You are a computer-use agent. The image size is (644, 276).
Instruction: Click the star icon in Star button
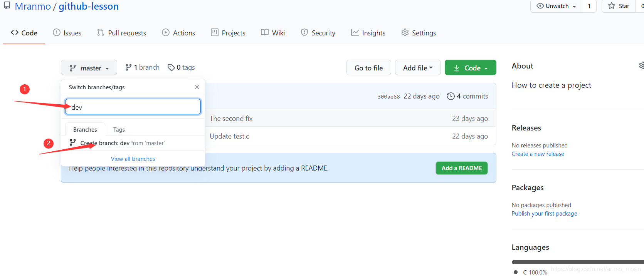point(612,6)
